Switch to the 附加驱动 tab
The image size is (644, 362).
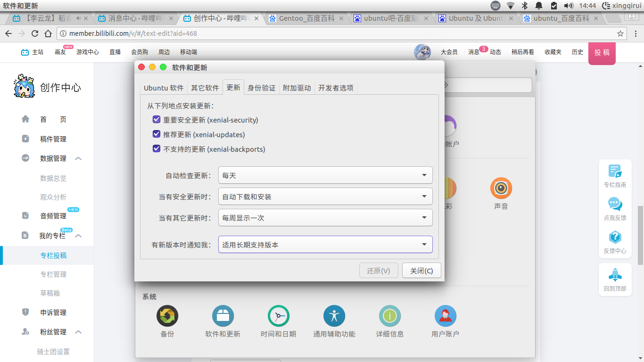pos(297,88)
